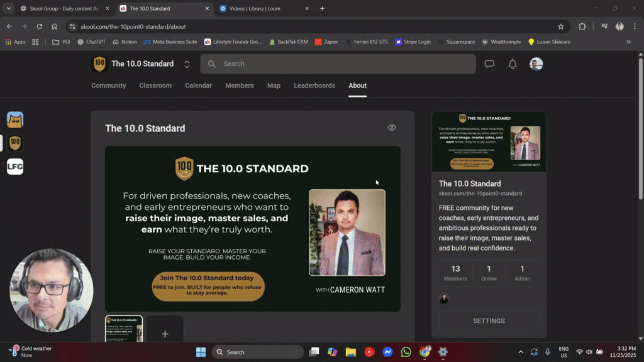This screenshot has width=644, height=362.
Task: Show more bookmarks with the double chevron
Action: click(x=628, y=42)
